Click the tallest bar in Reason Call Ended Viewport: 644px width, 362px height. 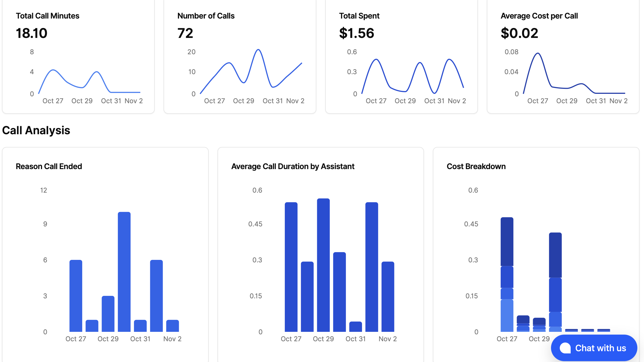(124, 271)
